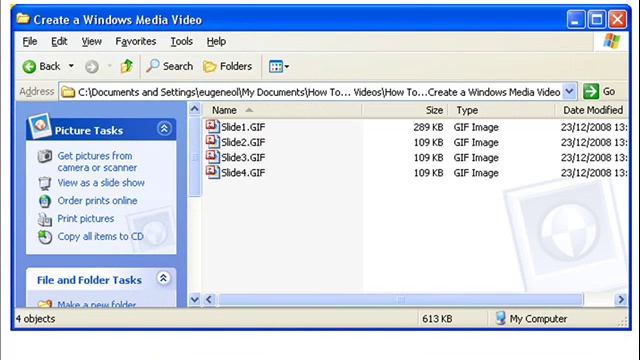Open the Help menu

click(x=216, y=42)
